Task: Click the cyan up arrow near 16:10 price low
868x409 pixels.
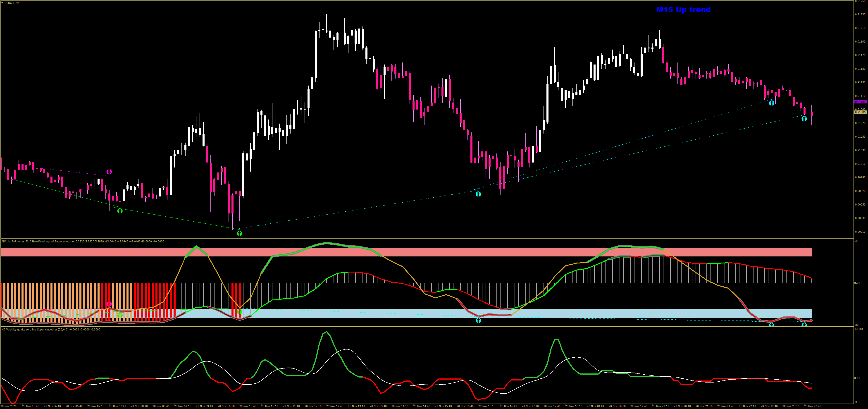Action: point(478,194)
